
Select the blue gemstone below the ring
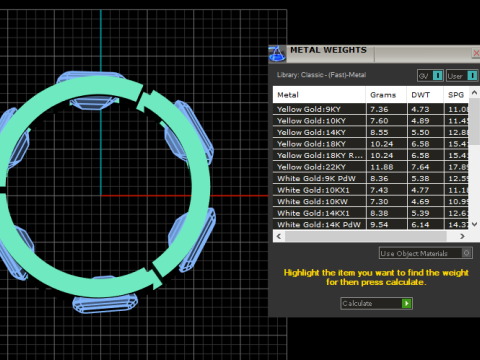click(x=105, y=304)
